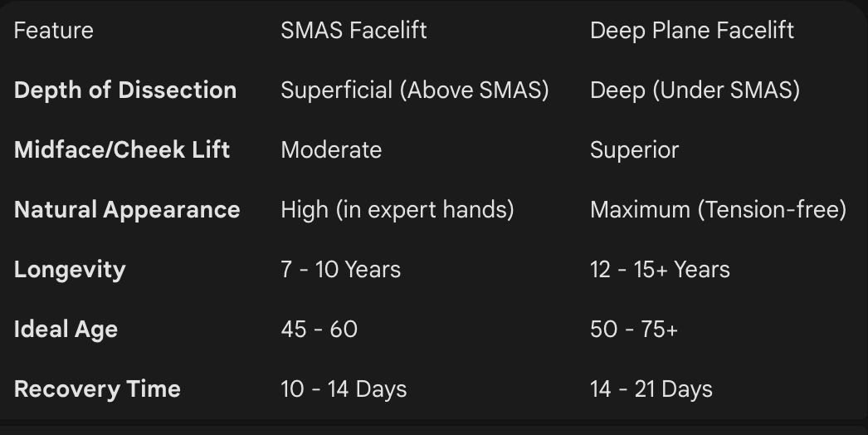This screenshot has height=435, width=868.
Task: Click the Superior cell
Action: point(634,150)
